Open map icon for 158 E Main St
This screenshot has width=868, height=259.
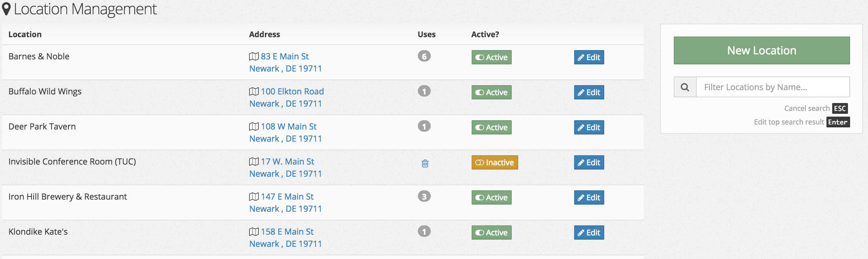(x=254, y=232)
